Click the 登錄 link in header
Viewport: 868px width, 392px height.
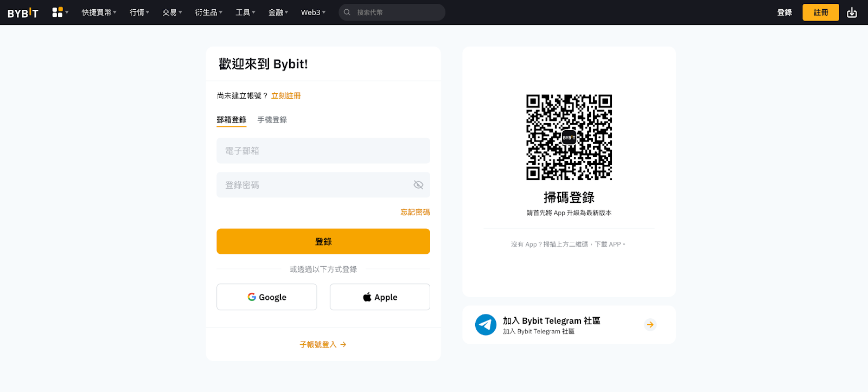coord(784,12)
